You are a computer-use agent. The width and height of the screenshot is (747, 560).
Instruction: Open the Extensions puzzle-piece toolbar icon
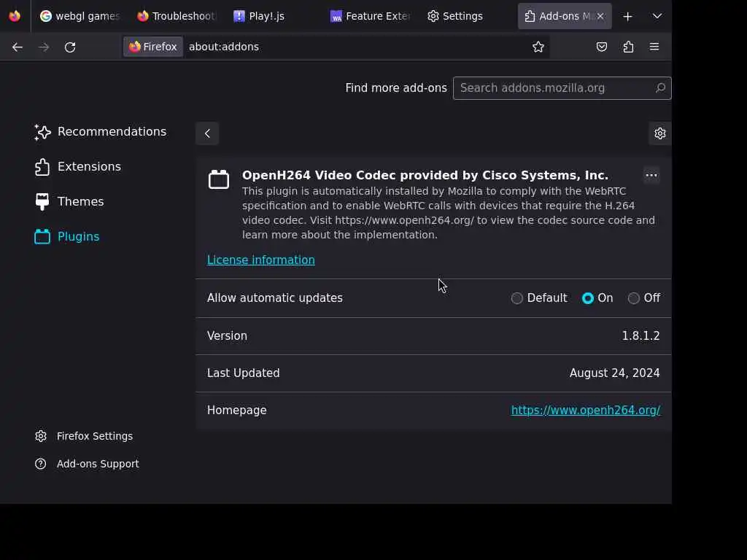628,47
